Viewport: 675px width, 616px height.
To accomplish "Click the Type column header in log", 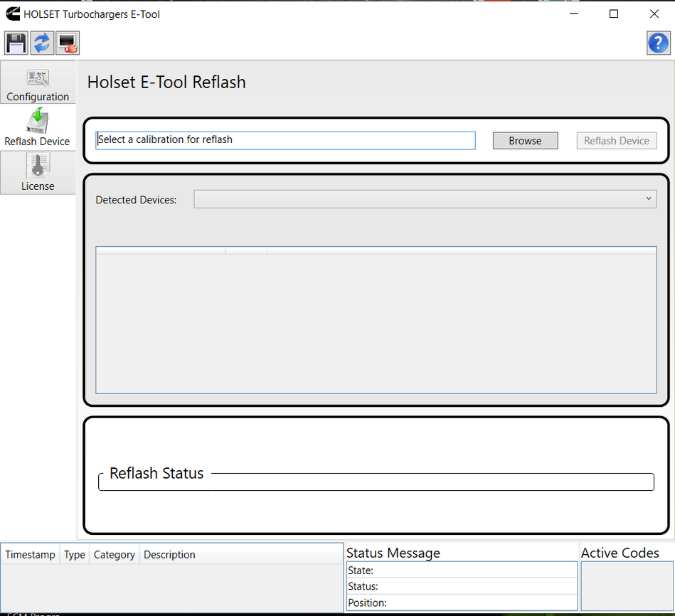I will point(74,555).
